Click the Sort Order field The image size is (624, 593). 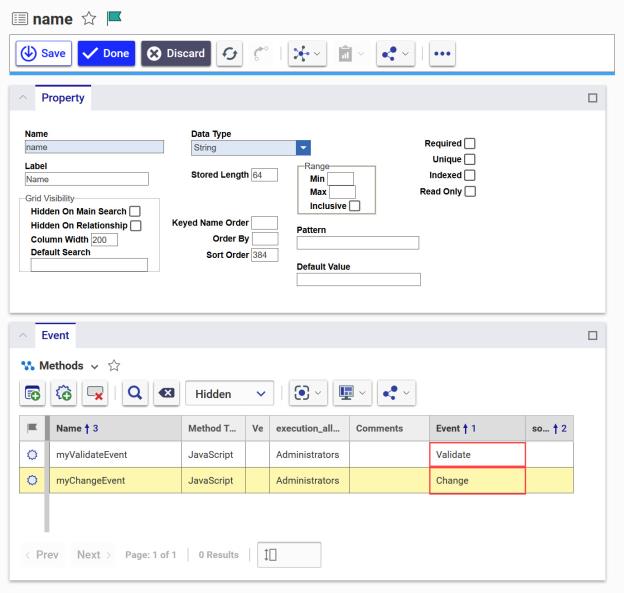tap(265, 255)
